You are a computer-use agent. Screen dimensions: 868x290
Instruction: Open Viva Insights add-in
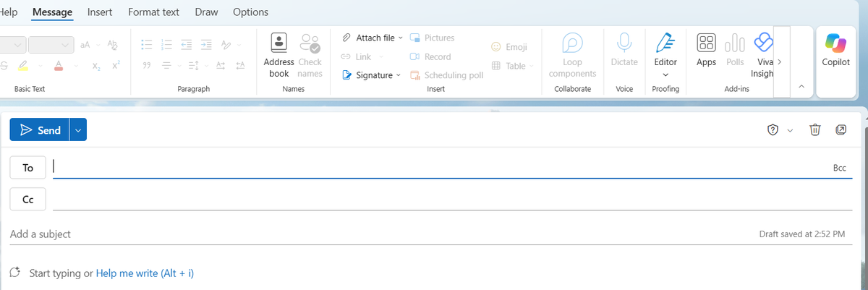click(762, 55)
